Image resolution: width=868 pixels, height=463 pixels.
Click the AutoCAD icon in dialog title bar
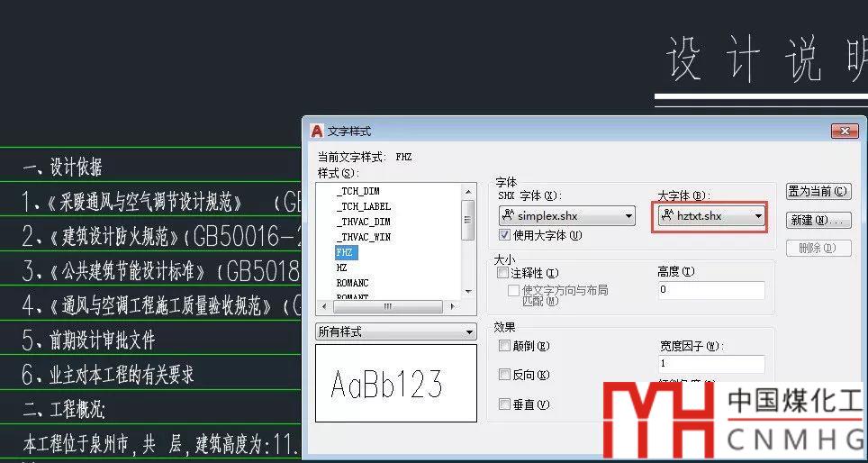click(x=316, y=132)
